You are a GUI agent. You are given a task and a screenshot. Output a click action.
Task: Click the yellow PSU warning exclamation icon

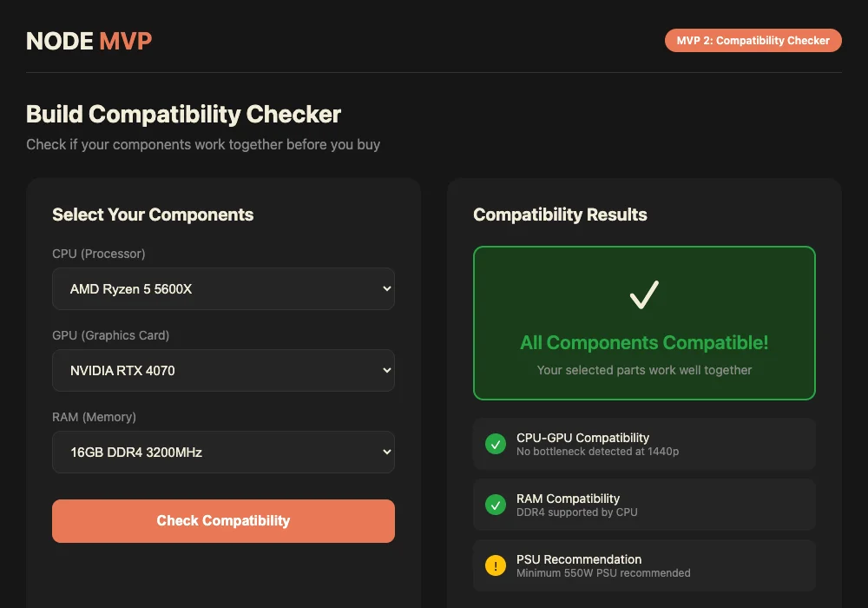[x=495, y=565]
